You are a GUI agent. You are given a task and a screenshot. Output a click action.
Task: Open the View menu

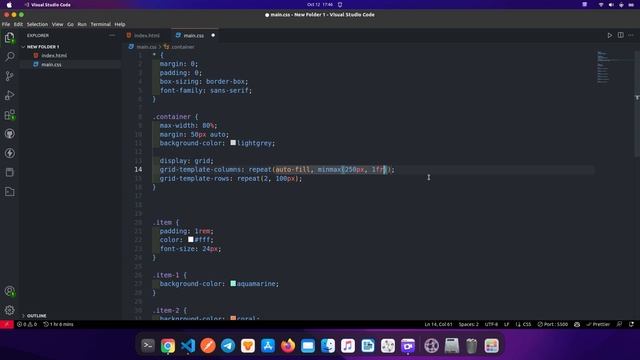58,24
